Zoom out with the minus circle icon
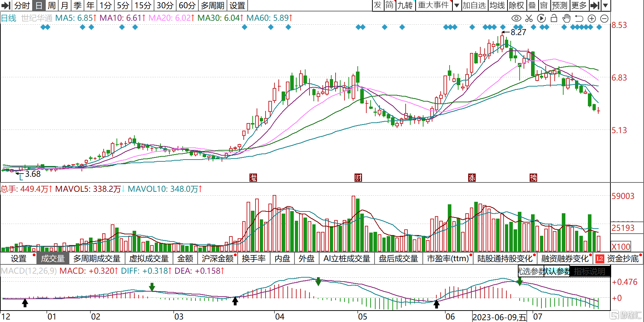Viewport: 644px width, 322px height. click(x=604, y=18)
